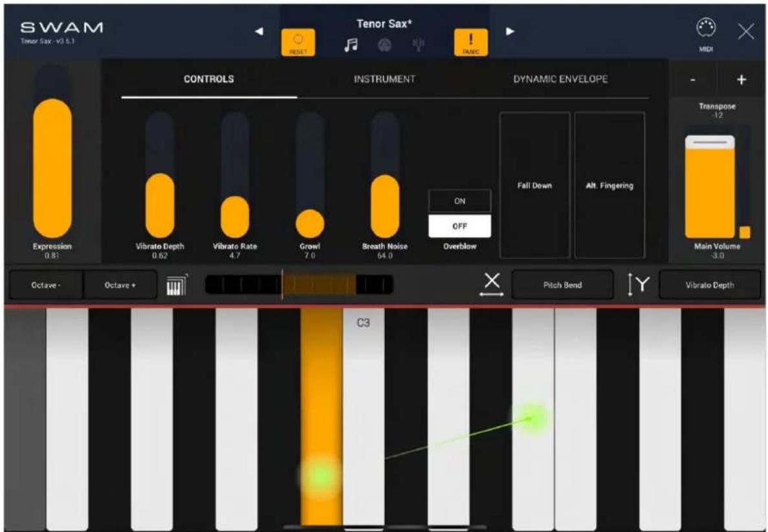Click the keyboard layout icon

click(177, 285)
